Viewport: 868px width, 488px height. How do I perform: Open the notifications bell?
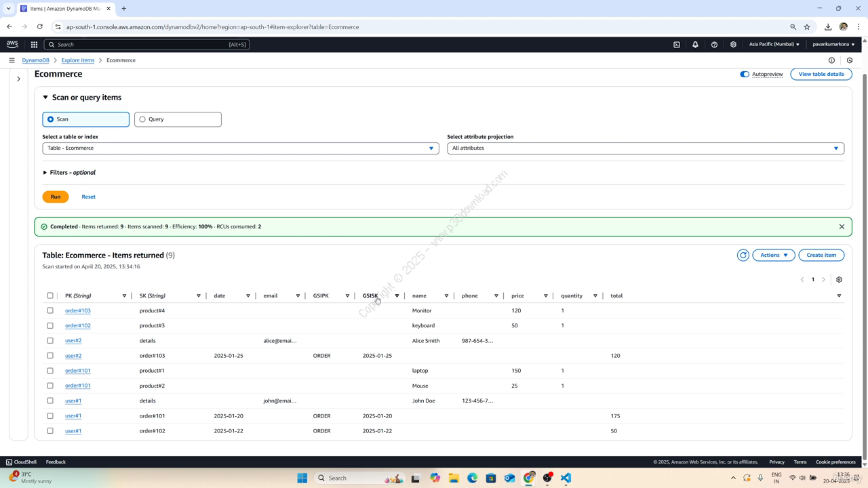(695, 45)
